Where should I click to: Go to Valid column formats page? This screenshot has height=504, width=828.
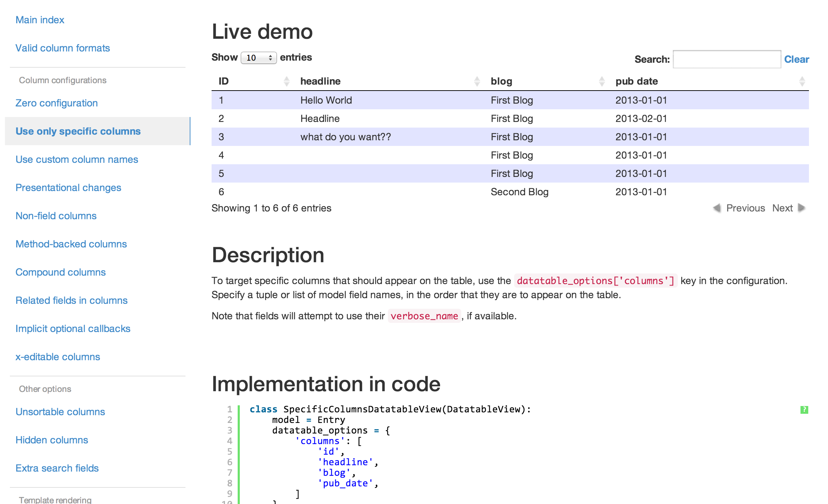(63, 48)
